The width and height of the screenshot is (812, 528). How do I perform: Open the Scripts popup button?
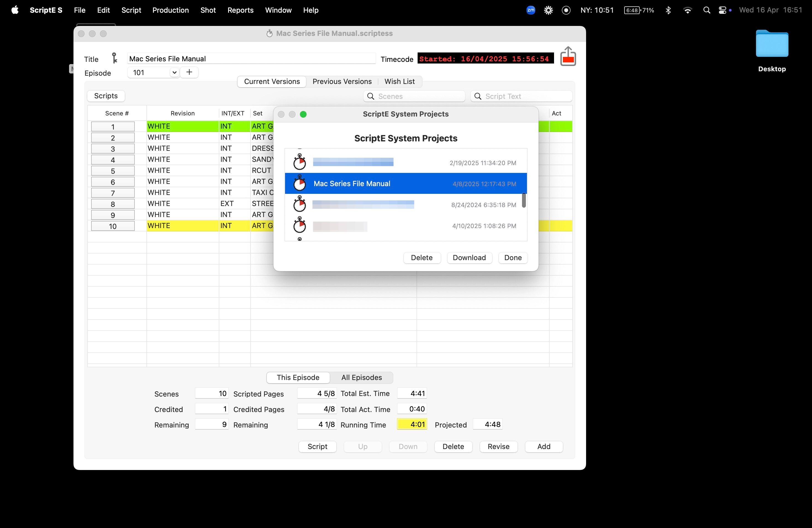106,96
